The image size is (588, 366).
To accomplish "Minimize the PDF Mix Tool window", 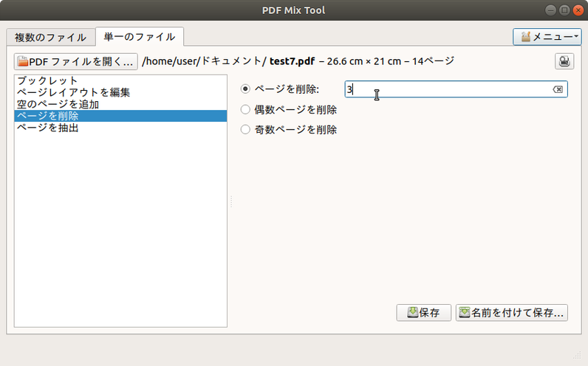I will pyautogui.click(x=550, y=10).
